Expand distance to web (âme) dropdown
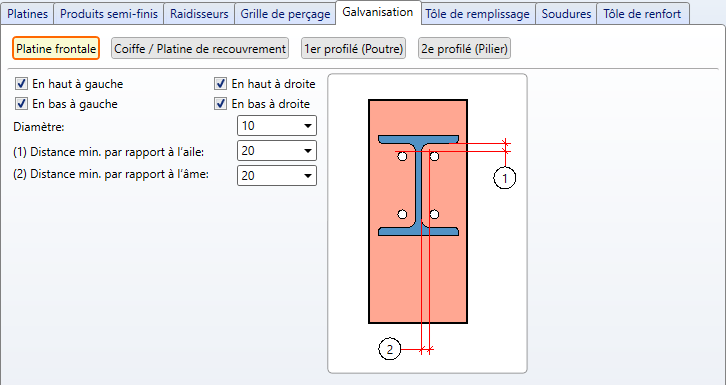 [277, 176]
